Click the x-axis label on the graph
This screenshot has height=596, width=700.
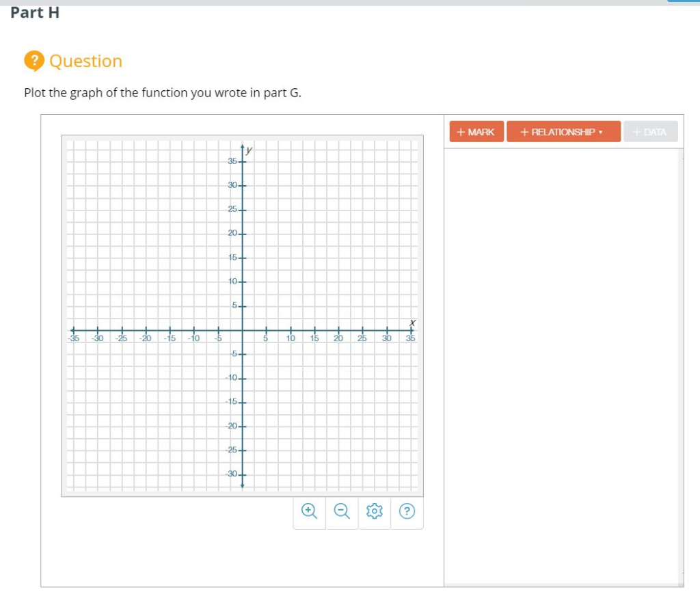tap(412, 321)
